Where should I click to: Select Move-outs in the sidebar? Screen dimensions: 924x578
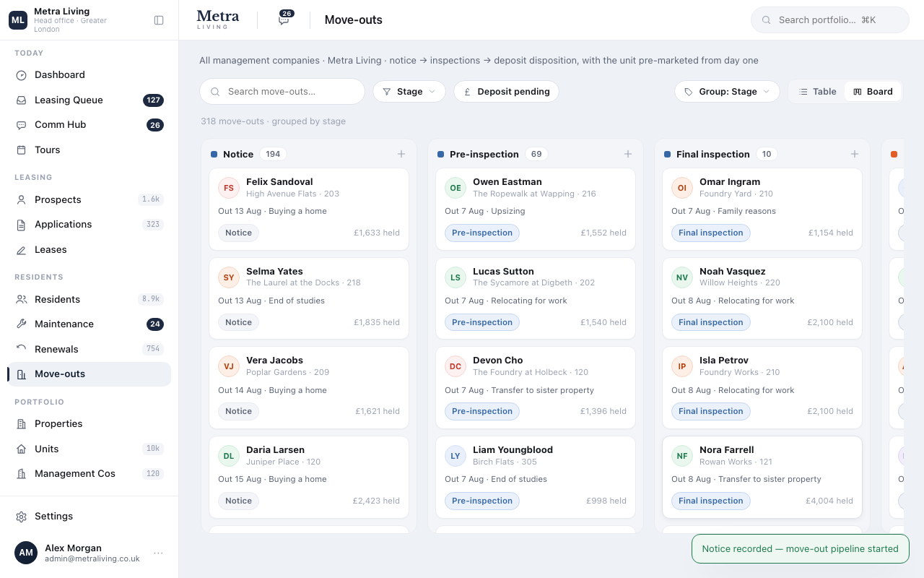point(90,374)
